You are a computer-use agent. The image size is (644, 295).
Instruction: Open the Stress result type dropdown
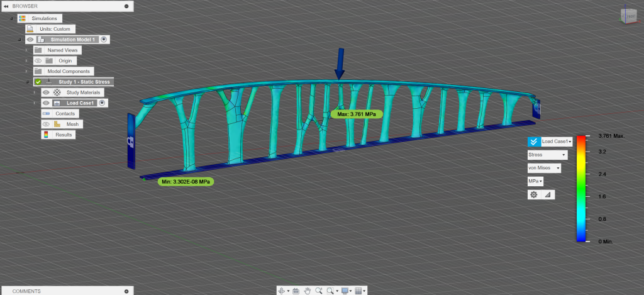(547, 155)
